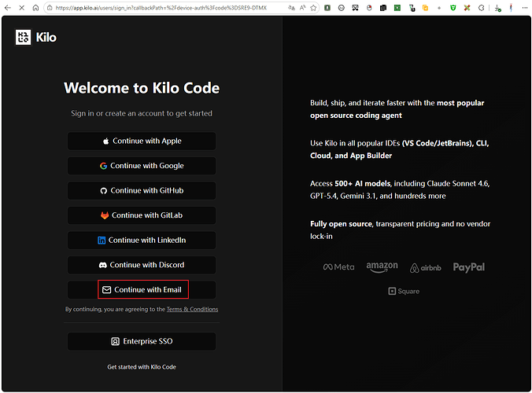Viewport: 532px width, 393px height.
Task: Click the Kilo logo at top left
Action: pyautogui.click(x=36, y=37)
